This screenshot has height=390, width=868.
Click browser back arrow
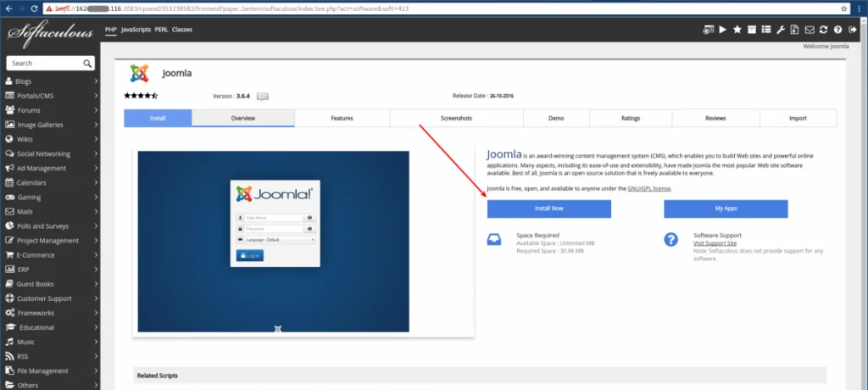(8, 8)
